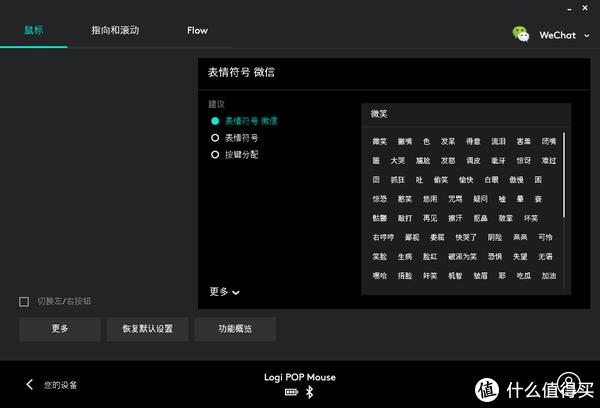Pick the 得意 emoji

(473, 142)
